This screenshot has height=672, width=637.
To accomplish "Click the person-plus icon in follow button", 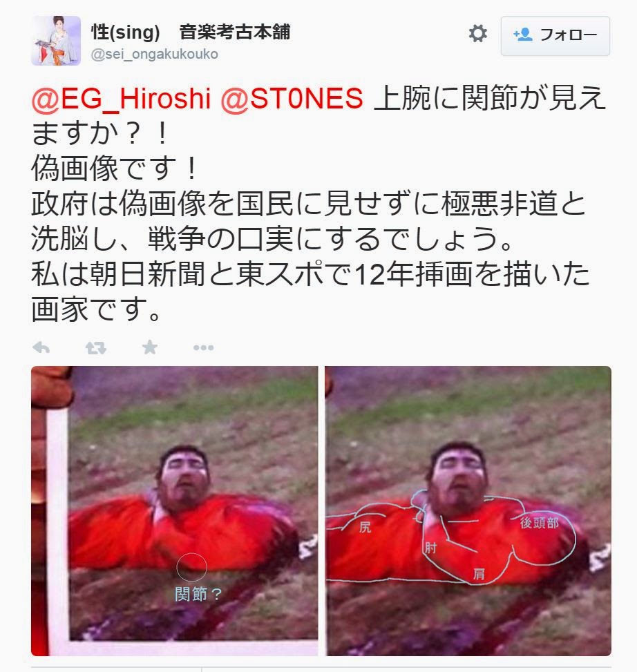I will [x=523, y=35].
